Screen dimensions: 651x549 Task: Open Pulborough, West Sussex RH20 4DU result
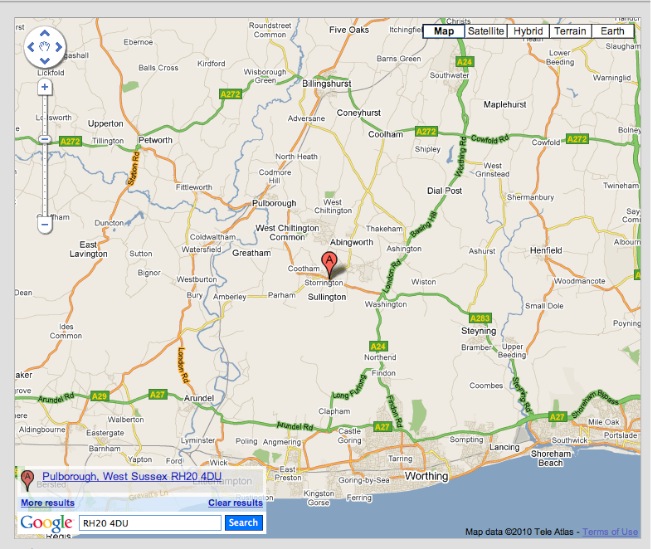coord(132,476)
